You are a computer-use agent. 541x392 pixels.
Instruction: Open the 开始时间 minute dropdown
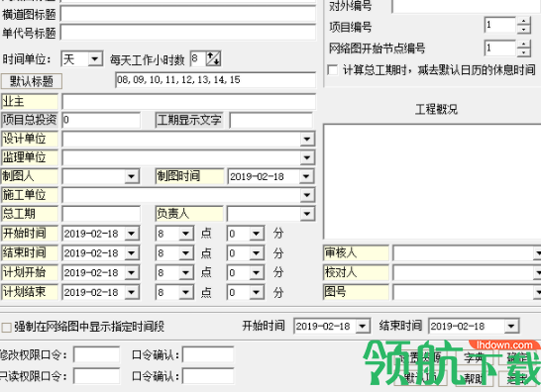(257, 234)
